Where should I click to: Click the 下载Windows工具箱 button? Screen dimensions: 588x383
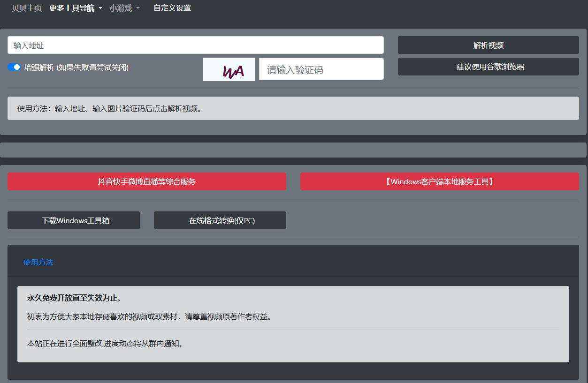point(74,220)
